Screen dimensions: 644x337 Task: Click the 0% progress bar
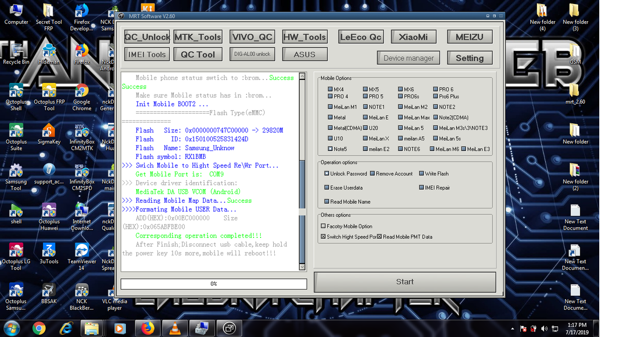point(214,284)
